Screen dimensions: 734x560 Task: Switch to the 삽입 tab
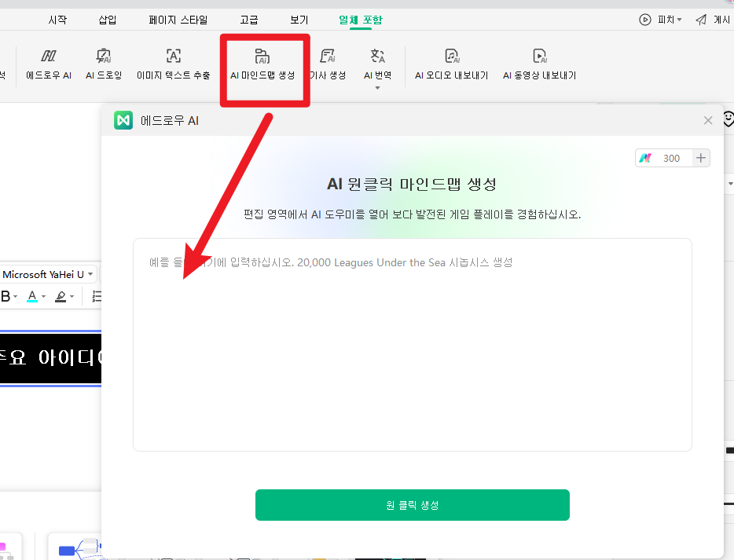click(x=108, y=20)
